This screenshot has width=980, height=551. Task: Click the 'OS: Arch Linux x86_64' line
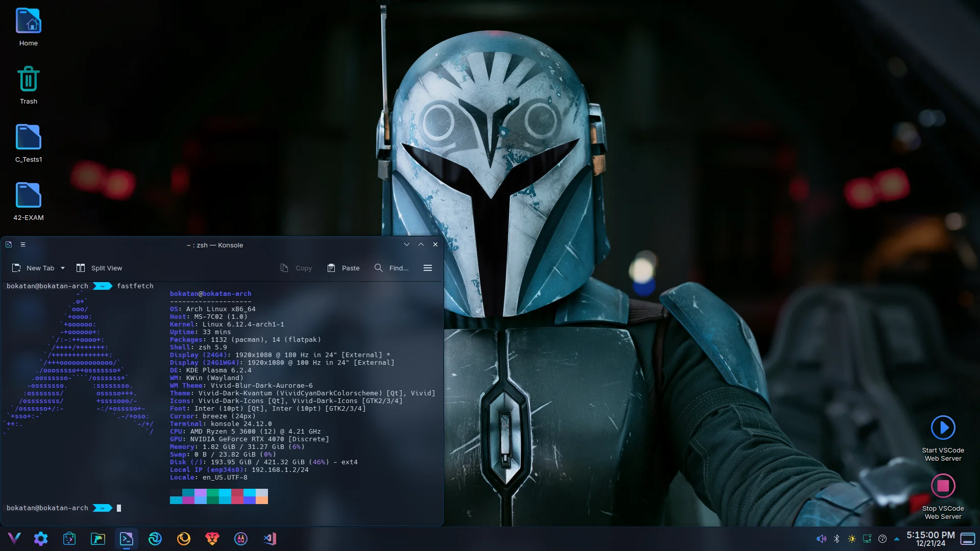tap(212, 309)
